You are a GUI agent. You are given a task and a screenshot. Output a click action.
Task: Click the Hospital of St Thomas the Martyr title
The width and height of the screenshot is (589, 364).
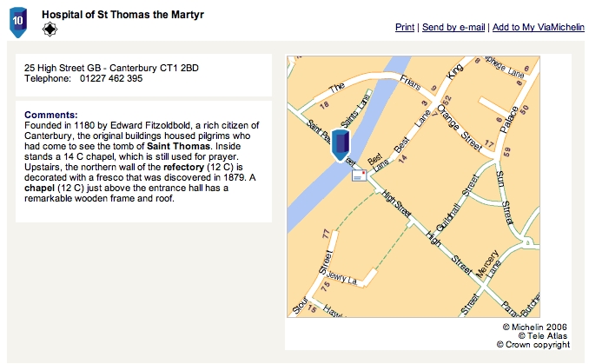122,14
